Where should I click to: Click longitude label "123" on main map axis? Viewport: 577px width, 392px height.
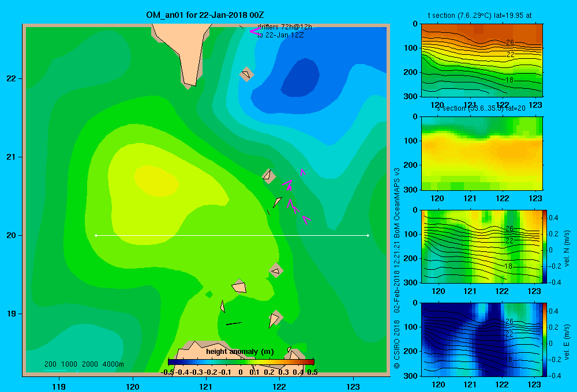coord(353,386)
